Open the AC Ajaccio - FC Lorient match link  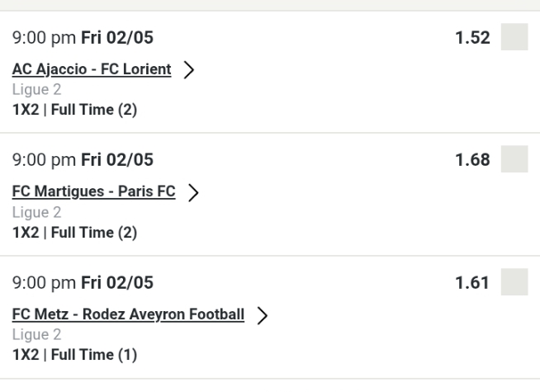pyautogui.click(x=92, y=69)
